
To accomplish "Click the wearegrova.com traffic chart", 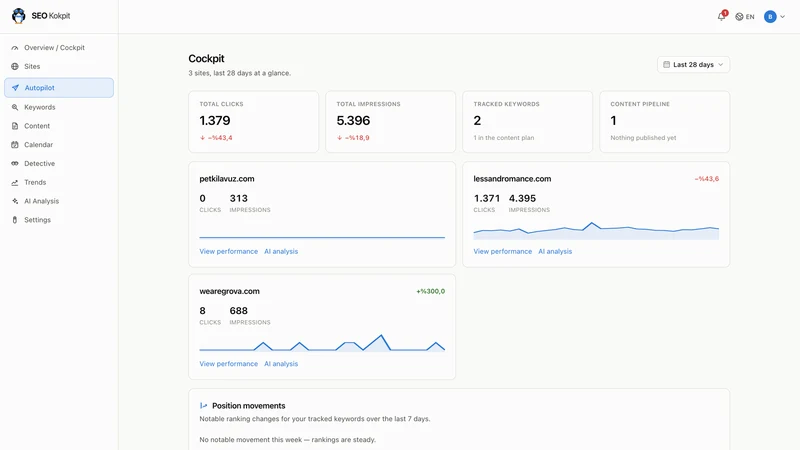I will click(322, 343).
